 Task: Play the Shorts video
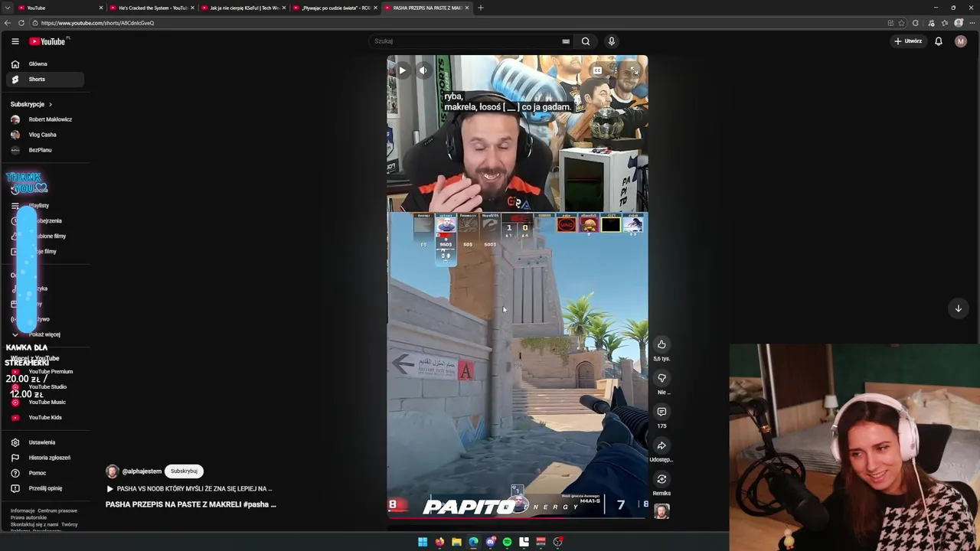402,70
